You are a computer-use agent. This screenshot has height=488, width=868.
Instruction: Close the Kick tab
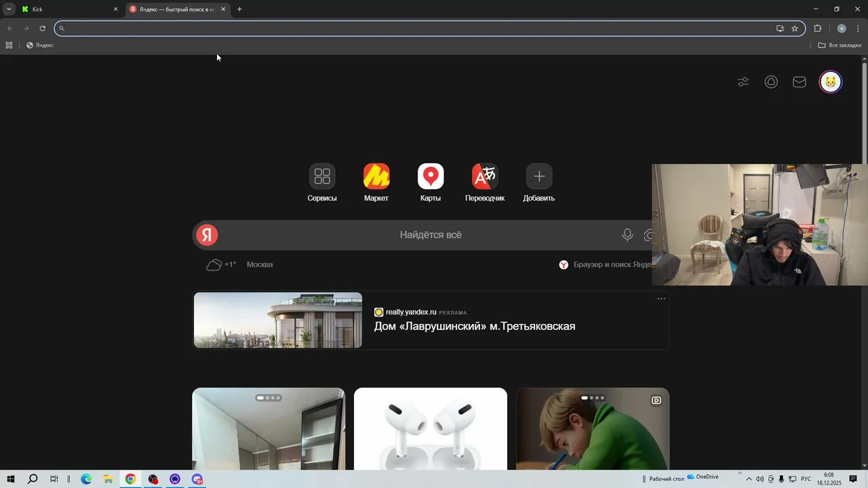pos(115,9)
